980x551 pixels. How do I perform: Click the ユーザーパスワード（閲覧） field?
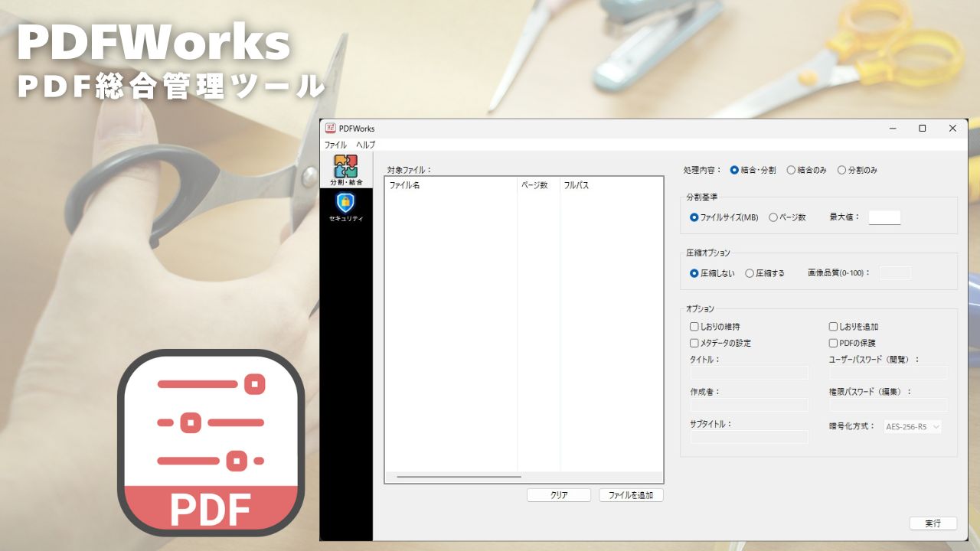(888, 373)
